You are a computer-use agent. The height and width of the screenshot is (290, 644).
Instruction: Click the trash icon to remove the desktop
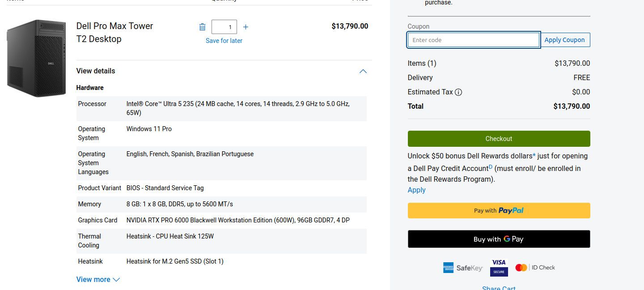pos(202,27)
